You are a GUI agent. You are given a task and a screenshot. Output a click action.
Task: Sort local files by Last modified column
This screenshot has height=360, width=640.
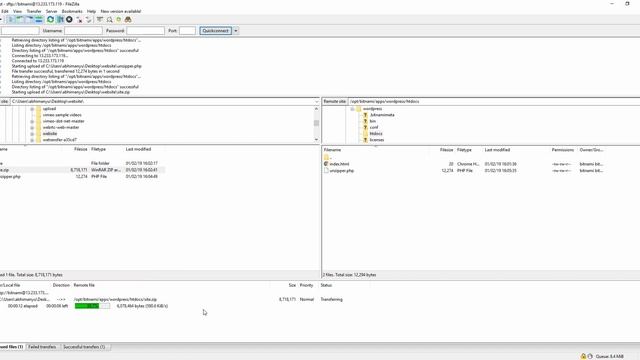[138, 149]
